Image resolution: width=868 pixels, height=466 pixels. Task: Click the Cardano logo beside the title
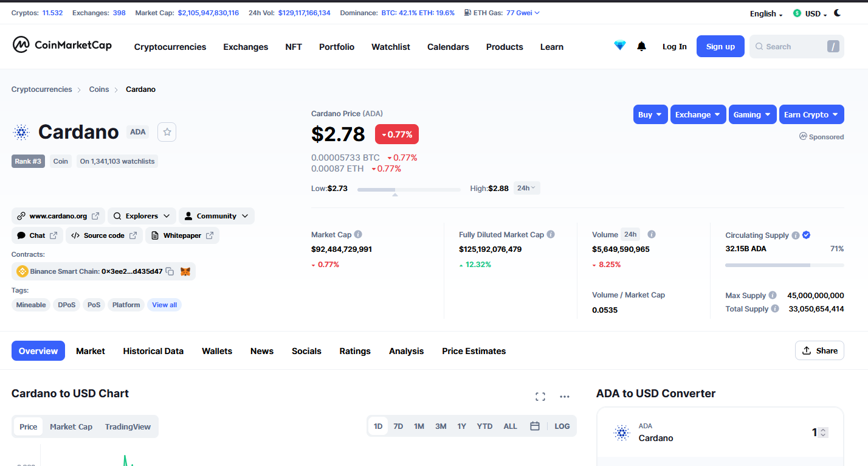(x=21, y=132)
